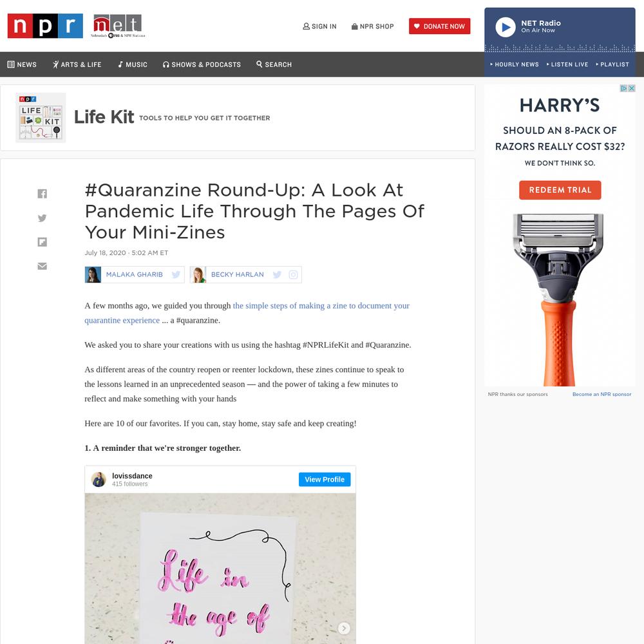The image size is (644, 644).
Task: Open Malaka Gharib's Twitter icon
Action: pyautogui.click(x=176, y=275)
